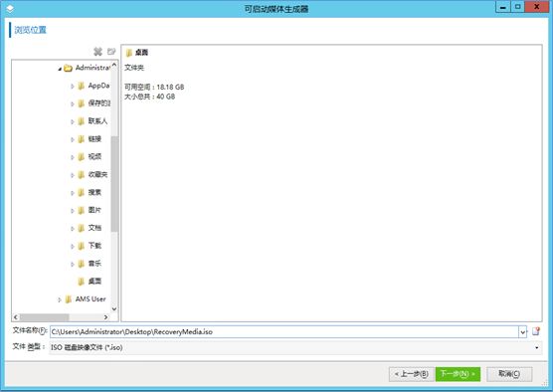Viewport: 553px width, 392px height.
Task: Click the folder icon beside 图片
Action: point(82,210)
